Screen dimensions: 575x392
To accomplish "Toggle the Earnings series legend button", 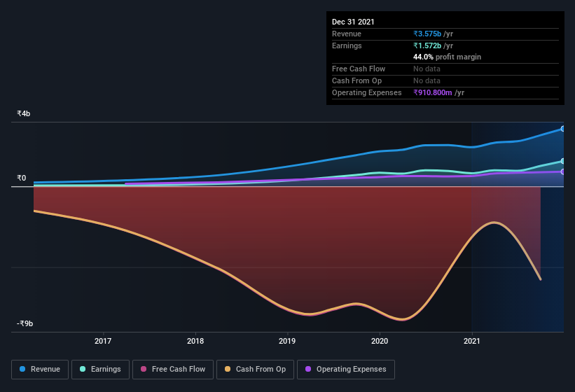I will pyautogui.click(x=100, y=370).
